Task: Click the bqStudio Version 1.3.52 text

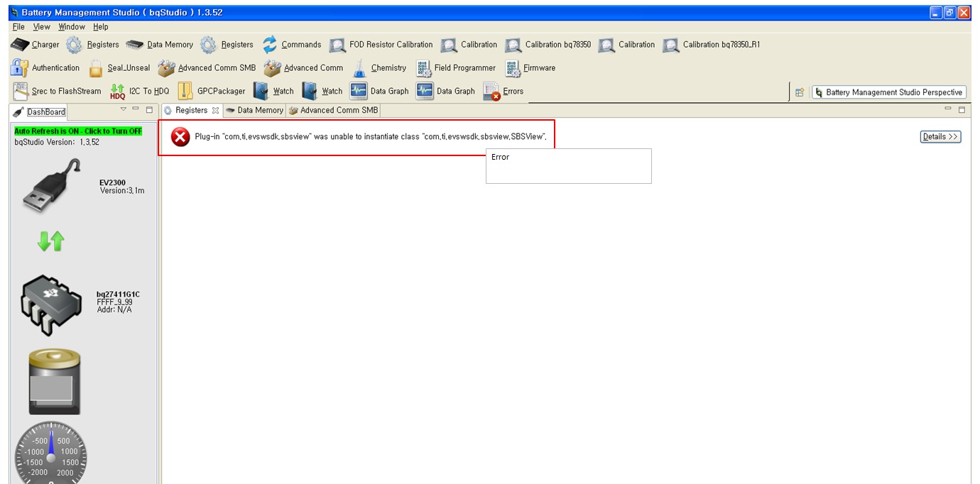Action: pyautogui.click(x=57, y=142)
